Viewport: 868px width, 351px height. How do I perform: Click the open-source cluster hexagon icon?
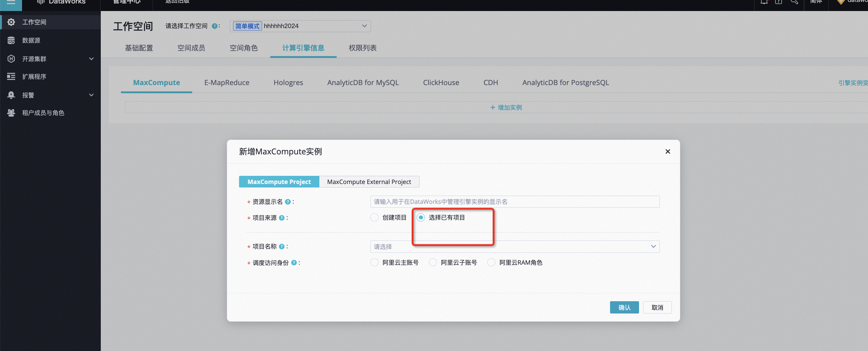[11, 59]
